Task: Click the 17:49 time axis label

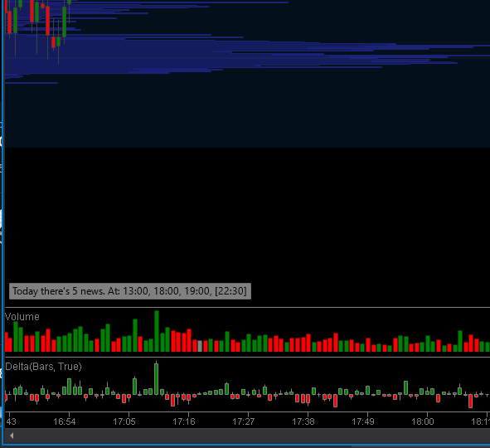Action: 363,421
